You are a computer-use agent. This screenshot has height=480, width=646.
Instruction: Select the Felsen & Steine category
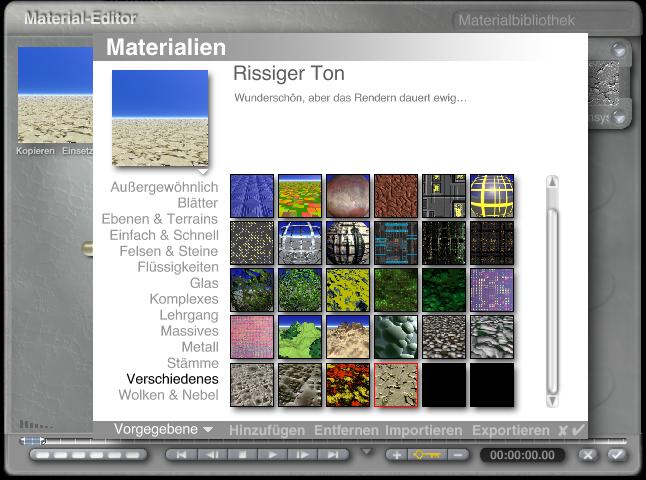[x=169, y=251]
